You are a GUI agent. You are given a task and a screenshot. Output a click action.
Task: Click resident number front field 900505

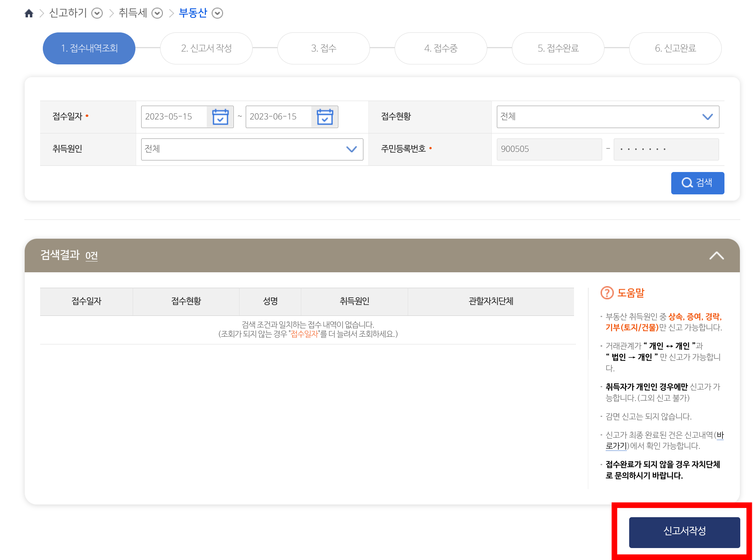click(x=549, y=149)
